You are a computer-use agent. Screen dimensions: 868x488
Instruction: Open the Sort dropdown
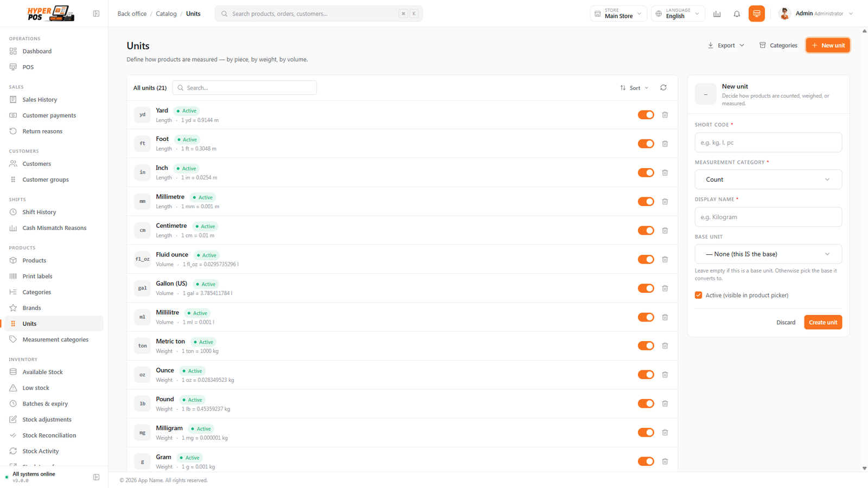[x=634, y=88]
